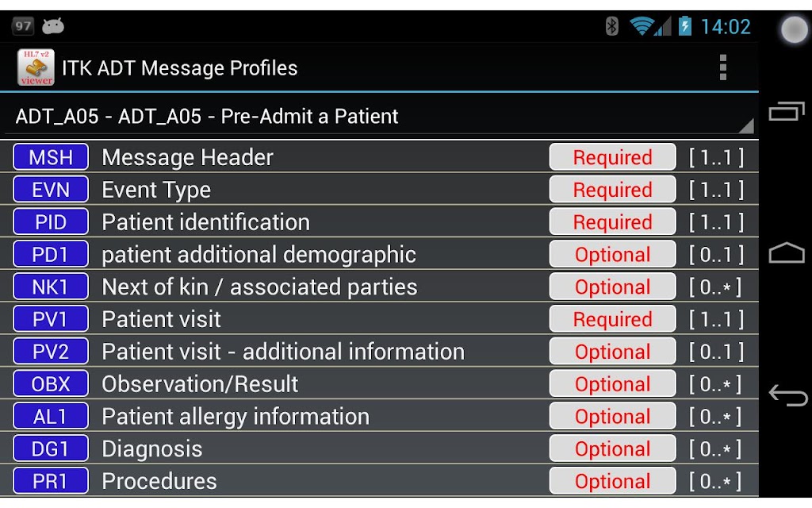The image size is (812, 508).
Task: Tap the OBX segment button
Action: click(51, 384)
